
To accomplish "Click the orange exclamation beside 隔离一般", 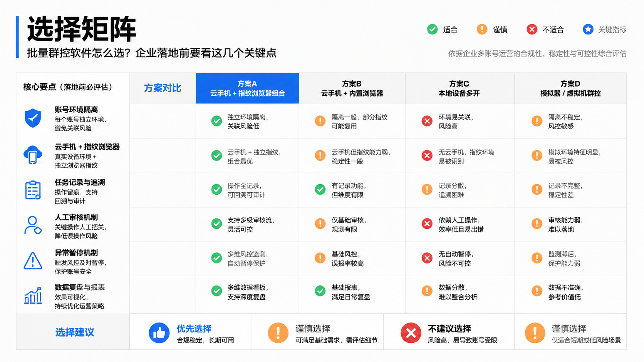I will tap(320, 121).
